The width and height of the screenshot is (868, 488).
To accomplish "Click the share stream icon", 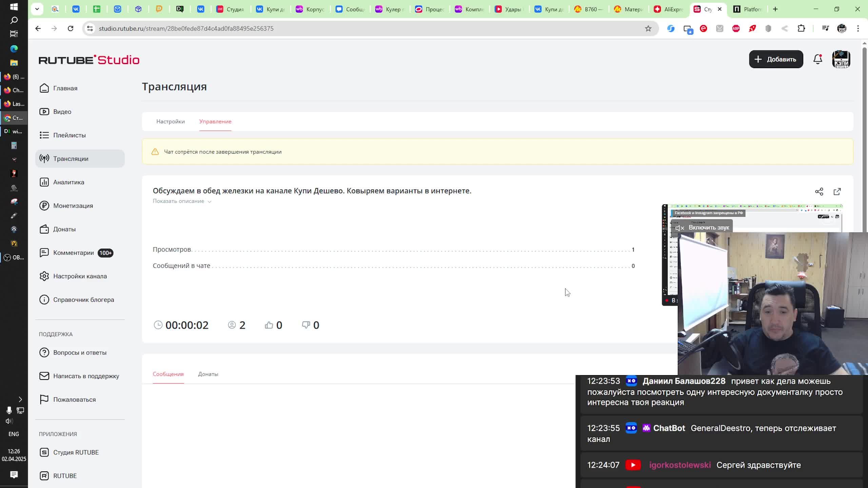I will (x=819, y=191).
